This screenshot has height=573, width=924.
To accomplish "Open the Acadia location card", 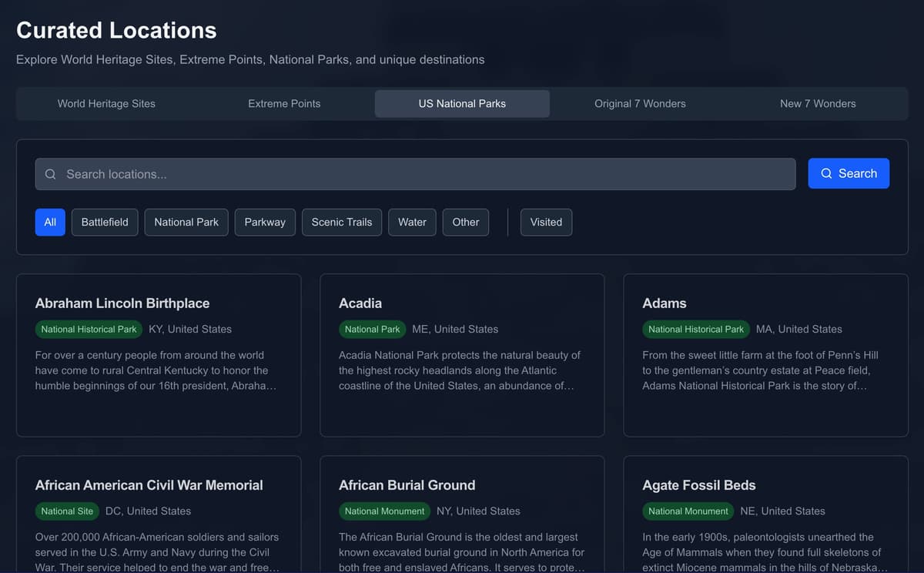I will pyautogui.click(x=462, y=355).
